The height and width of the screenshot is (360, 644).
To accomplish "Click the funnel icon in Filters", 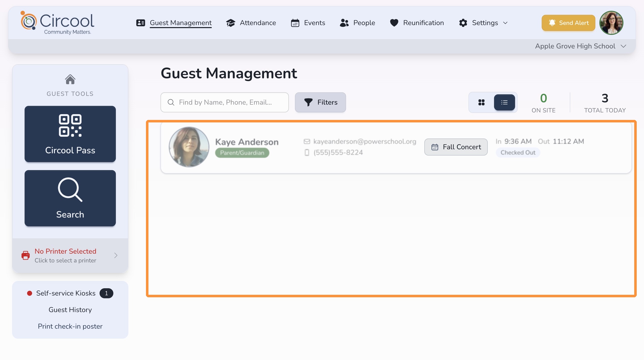I will pyautogui.click(x=308, y=102).
